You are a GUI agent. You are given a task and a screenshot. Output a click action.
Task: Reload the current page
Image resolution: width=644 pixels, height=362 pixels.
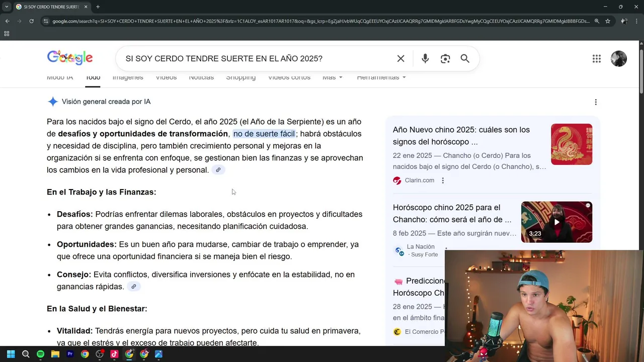[x=31, y=21]
